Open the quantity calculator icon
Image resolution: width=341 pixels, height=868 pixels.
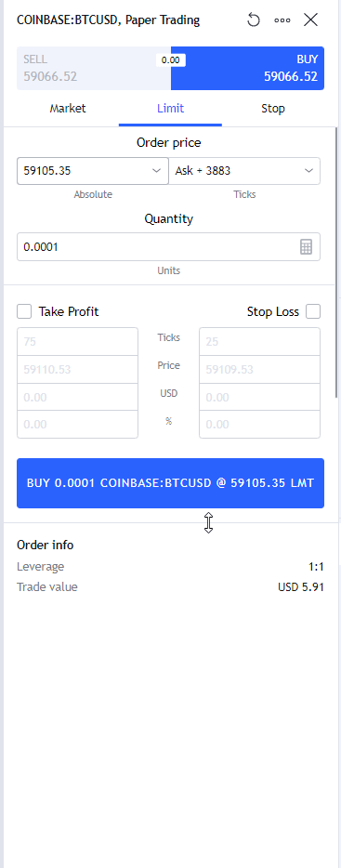306,247
